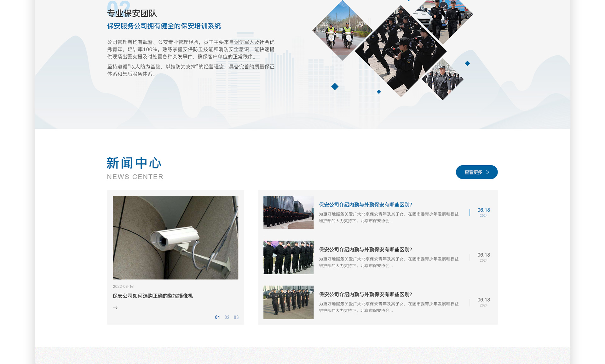Click the third news item's 06.18 date
Viewport: 605px width, 364px height.
[x=483, y=300]
